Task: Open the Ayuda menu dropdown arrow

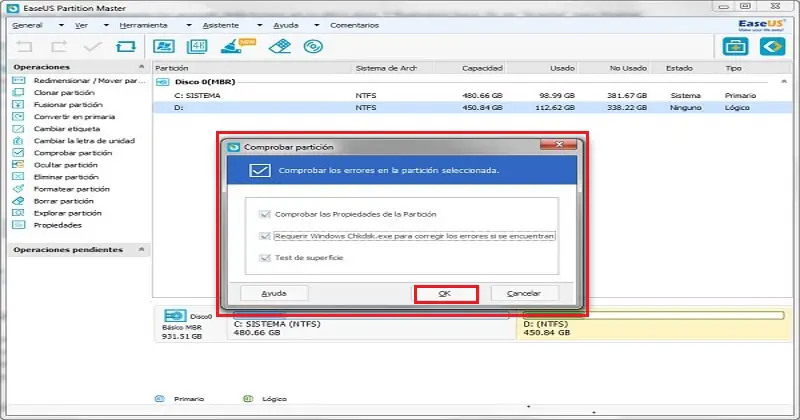Action: (x=316, y=25)
